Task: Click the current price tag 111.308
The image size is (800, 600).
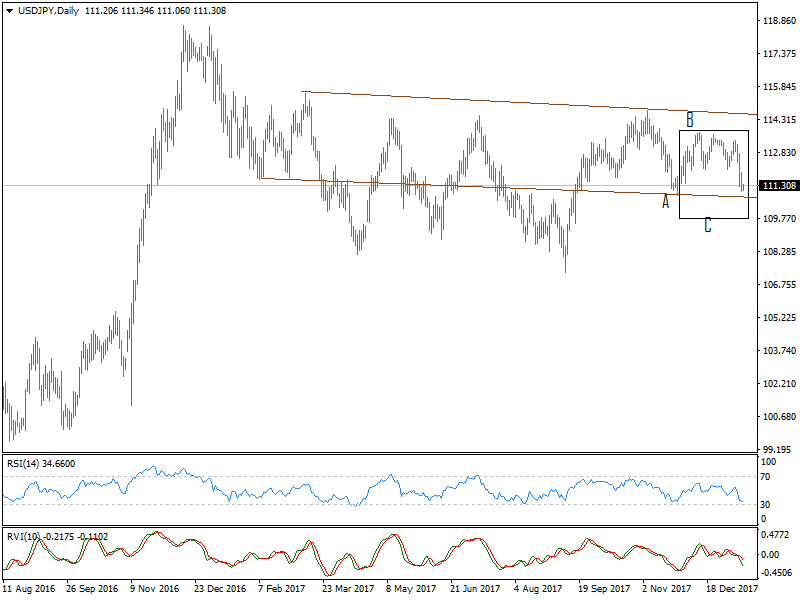Action: click(x=777, y=186)
